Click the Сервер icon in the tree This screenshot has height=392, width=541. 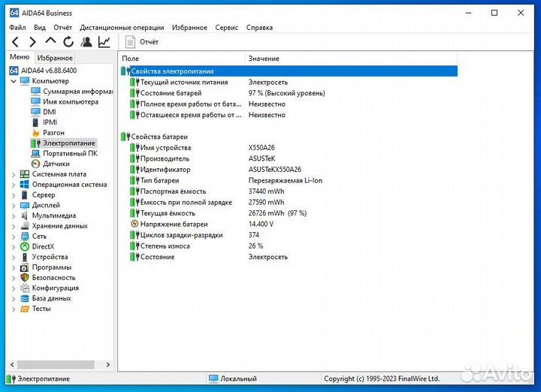25,194
